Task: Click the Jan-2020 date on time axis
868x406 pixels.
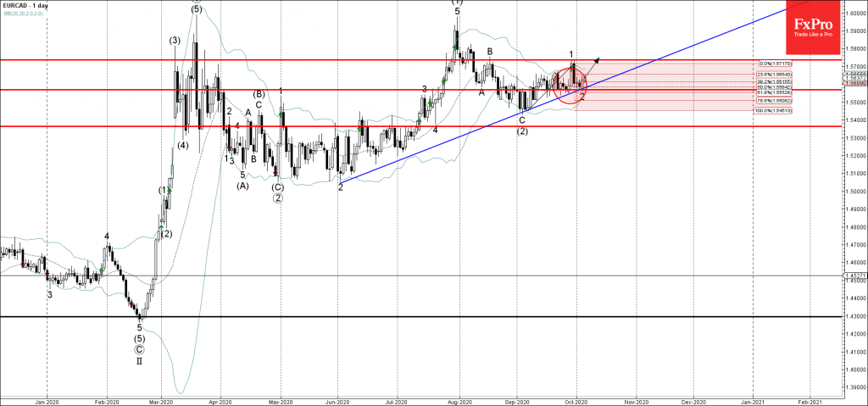Action: tap(47, 401)
